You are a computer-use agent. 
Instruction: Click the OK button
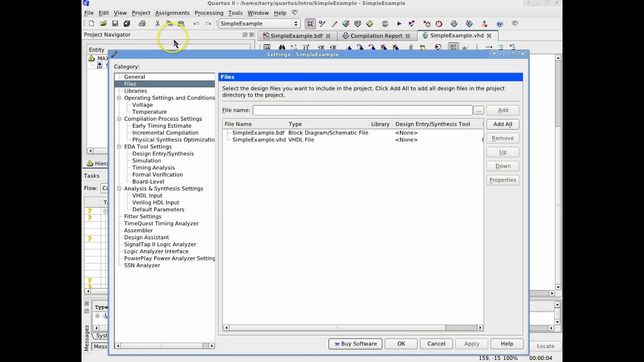pyautogui.click(x=401, y=344)
